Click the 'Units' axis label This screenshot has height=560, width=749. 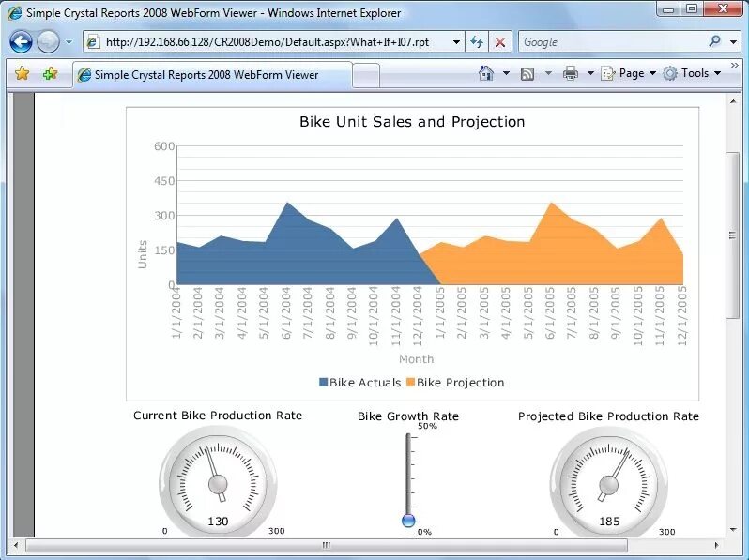click(x=143, y=254)
